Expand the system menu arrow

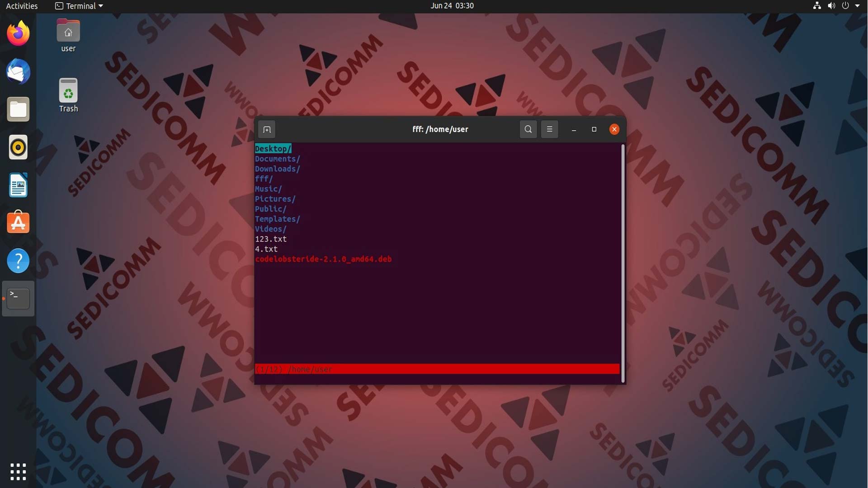(857, 6)
